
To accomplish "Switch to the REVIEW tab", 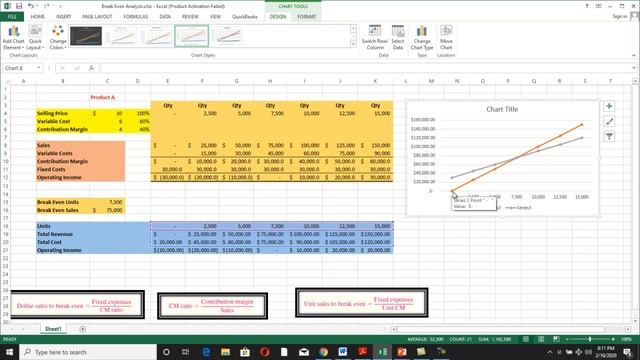I will [190, 17].
